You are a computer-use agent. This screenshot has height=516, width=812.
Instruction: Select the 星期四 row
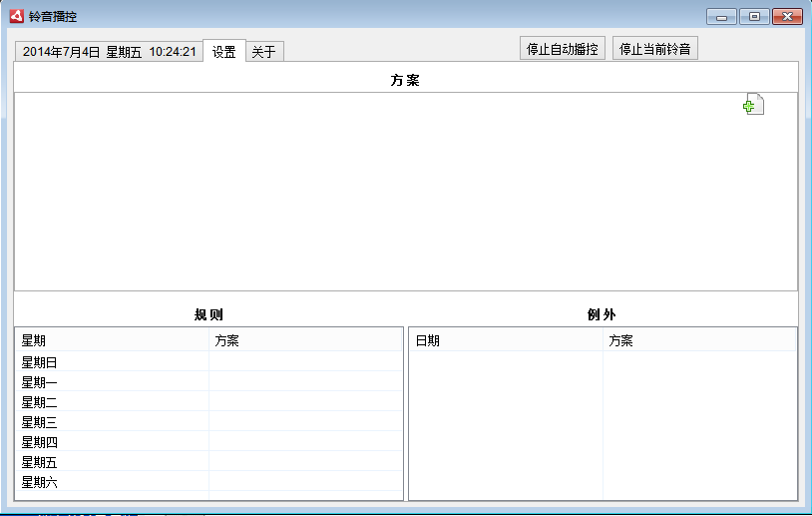pyautogui.click(x=209, y=442)
